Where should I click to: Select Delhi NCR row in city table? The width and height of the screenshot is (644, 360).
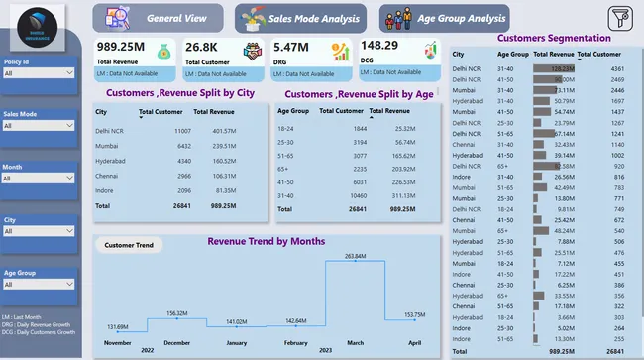[x=165, y=131]
